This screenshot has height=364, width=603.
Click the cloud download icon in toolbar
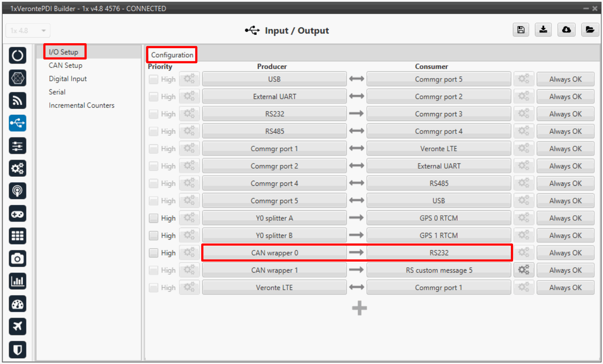tap(566, 30)
